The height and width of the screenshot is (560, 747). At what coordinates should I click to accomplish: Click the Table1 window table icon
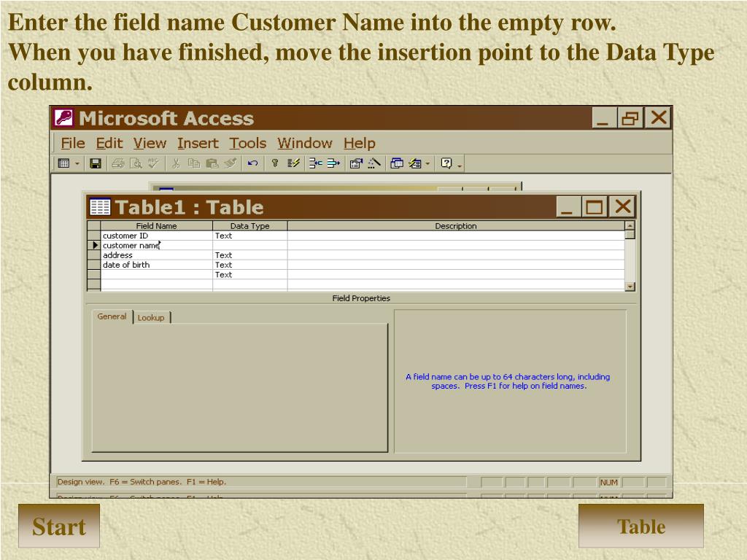pyautogui.click(x=100, y=206)
